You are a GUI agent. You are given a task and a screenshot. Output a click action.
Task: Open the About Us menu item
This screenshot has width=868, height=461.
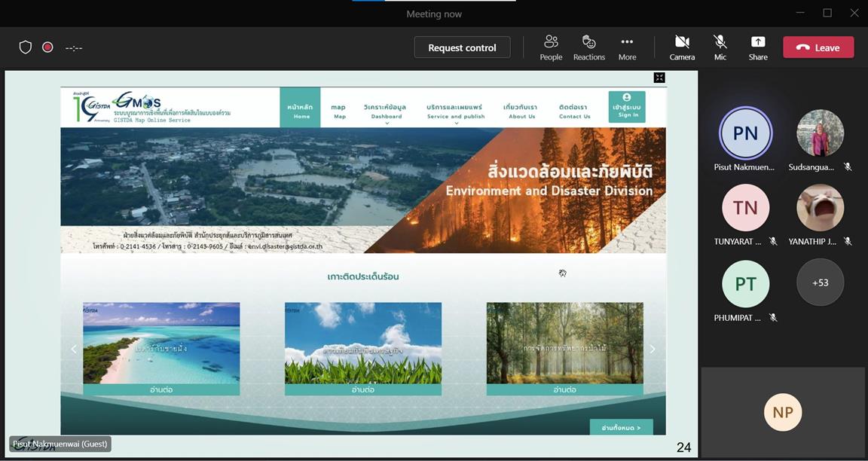click(521, 111)
